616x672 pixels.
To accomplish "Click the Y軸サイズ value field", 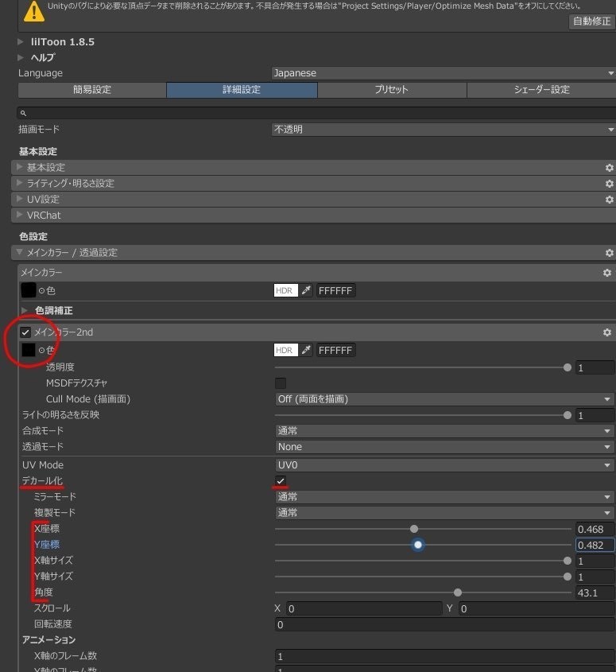I will [x=595, y=577].
